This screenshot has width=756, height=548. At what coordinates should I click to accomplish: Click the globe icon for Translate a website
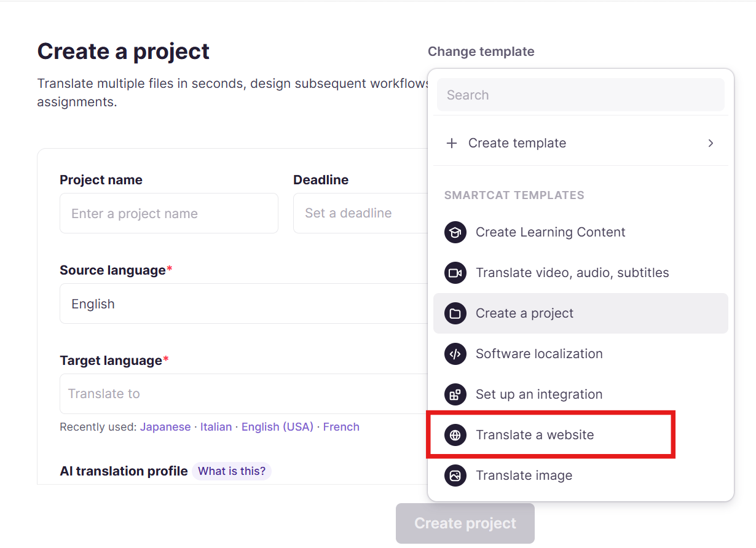[455, 435]
